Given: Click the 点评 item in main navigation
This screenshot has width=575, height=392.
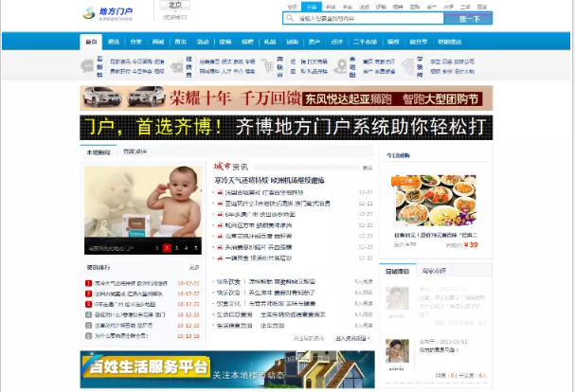Looking at the screenshot, I should click(x=336, y=42).
